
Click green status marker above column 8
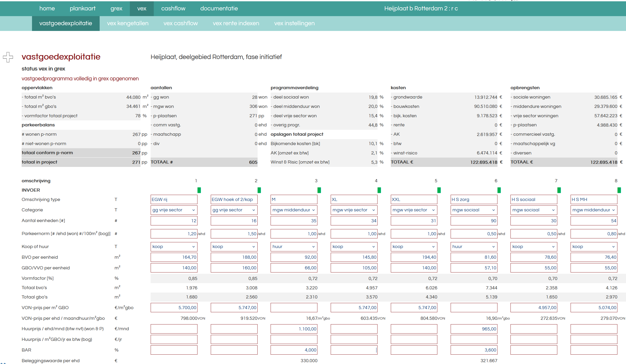tap(619, 190)
